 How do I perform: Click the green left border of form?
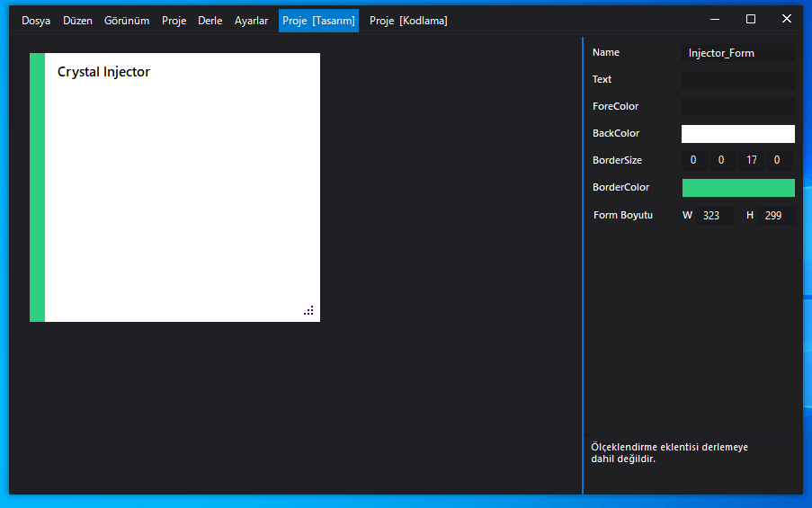point(37,187)
